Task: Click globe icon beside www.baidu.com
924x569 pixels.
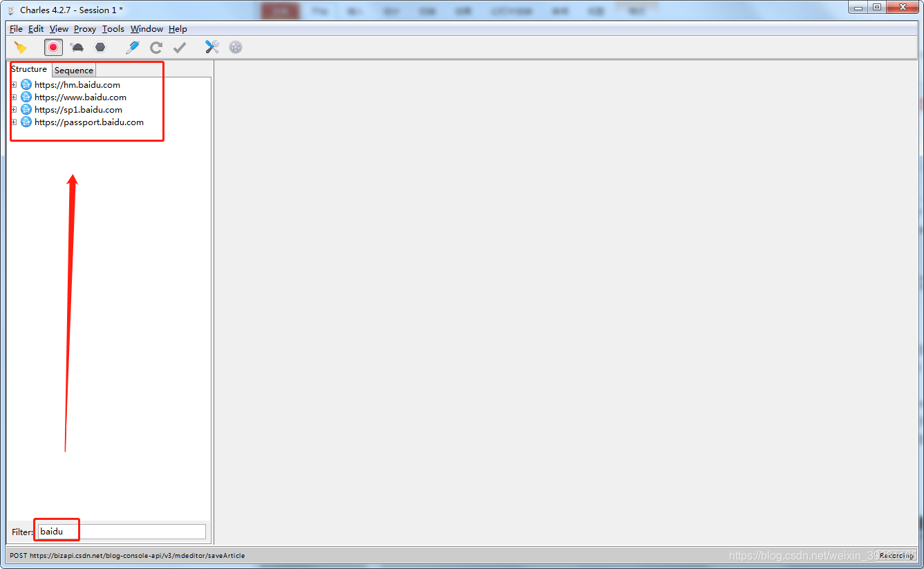Action: pos(26,97)
